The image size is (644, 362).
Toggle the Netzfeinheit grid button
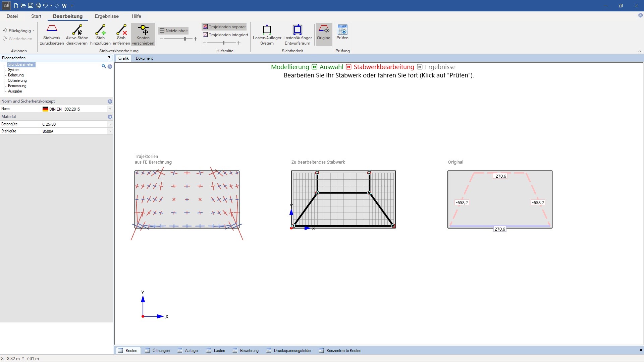point(174,31)
